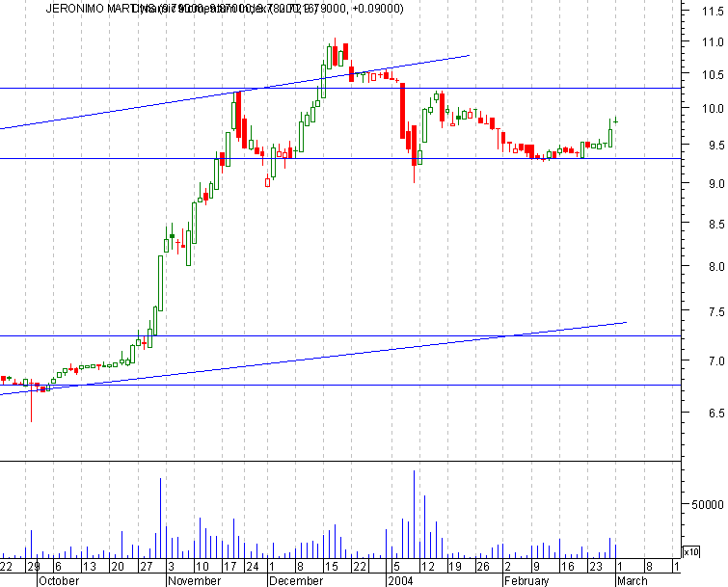Click the 8.5 price axis label
Image resolution: width=728 pixels, height=587 pixels.
tap(715, 225)
